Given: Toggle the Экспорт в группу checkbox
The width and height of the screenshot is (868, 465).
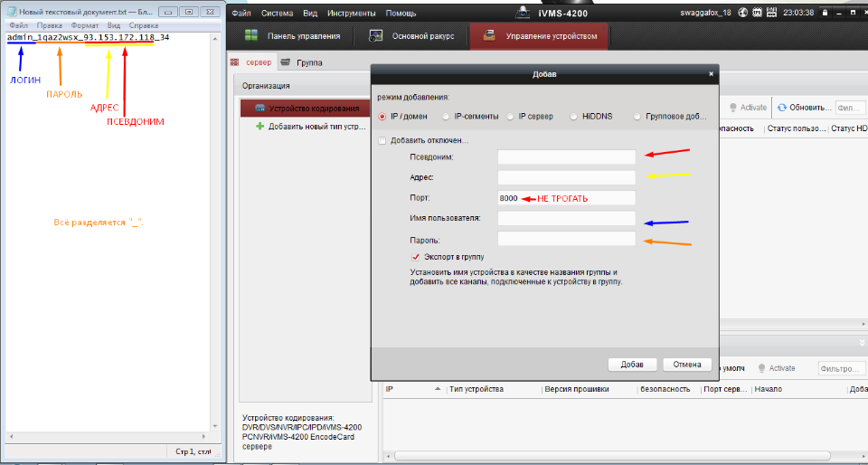Looking at the screenshot, I should coord(415,257).
